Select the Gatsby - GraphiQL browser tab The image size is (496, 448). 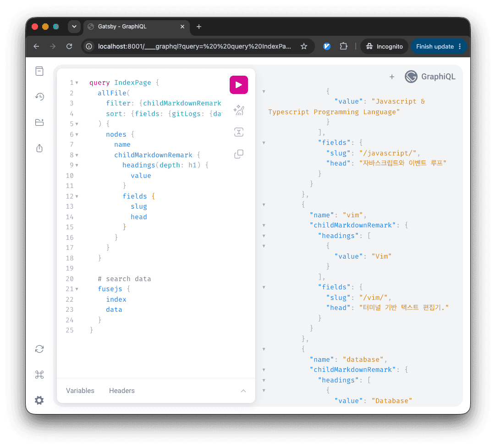point(136,27)
